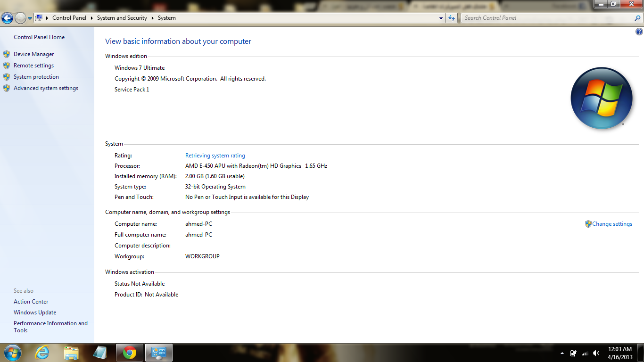Open Remote settings
Image resolution: width=644 pixels, height=362 pixels.
34,66
